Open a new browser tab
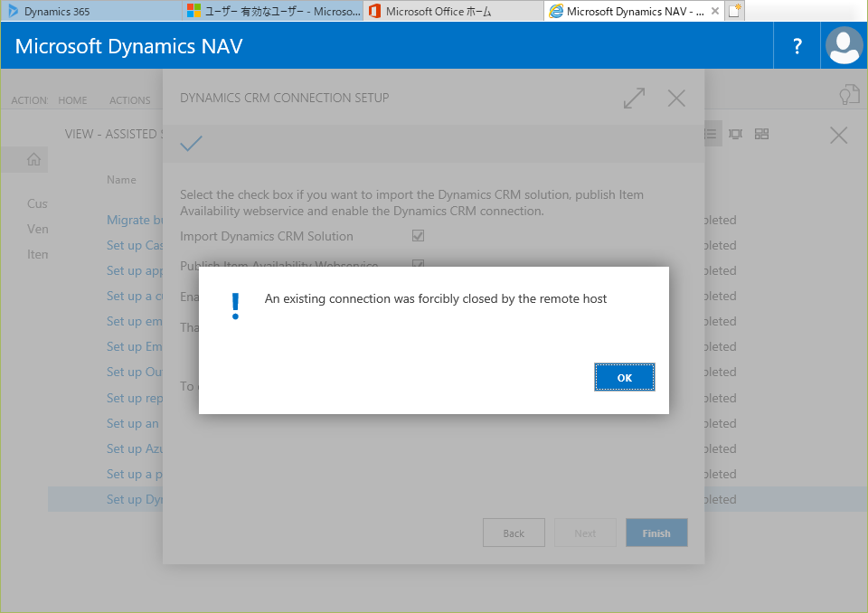The height and width of the screenshot is (613, 868). [x=734, y=11]
